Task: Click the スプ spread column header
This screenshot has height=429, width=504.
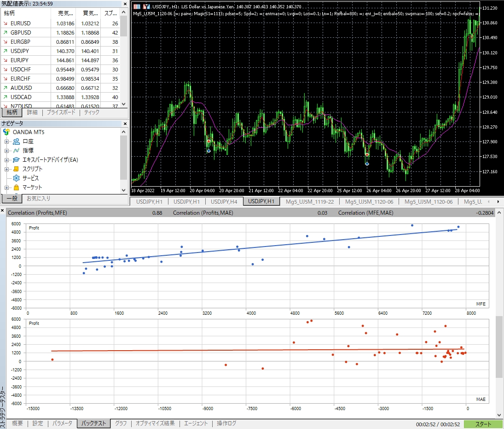Action: pos(110,13)
